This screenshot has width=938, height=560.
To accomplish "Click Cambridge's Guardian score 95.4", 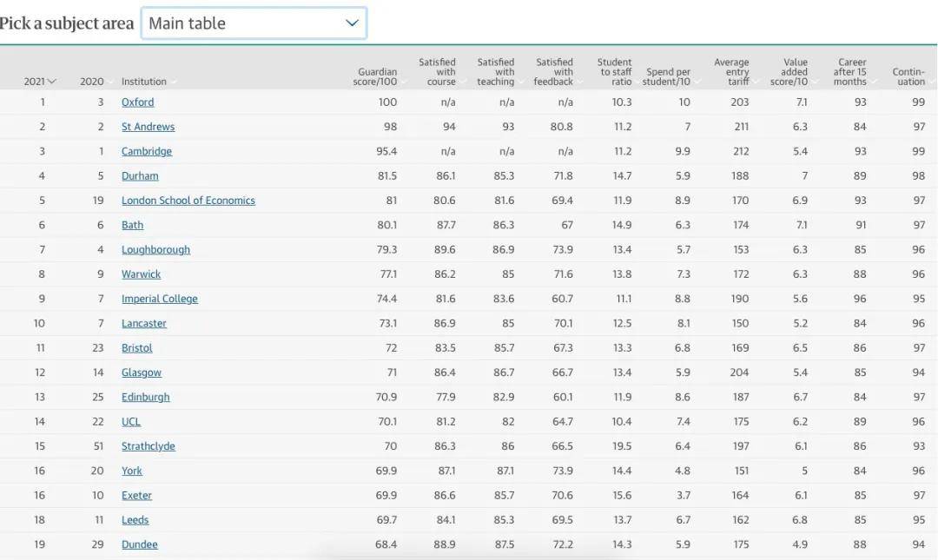I will point(386,151).
